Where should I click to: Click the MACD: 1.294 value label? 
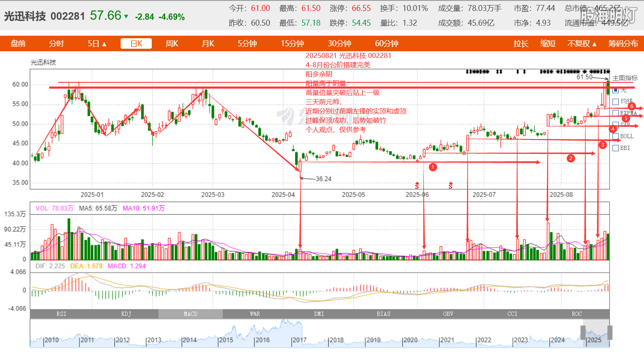tap(127, 266)
